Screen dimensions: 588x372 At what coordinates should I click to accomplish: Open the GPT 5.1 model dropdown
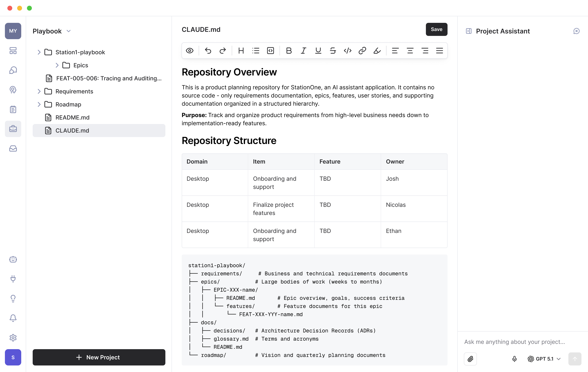[544, 359]
